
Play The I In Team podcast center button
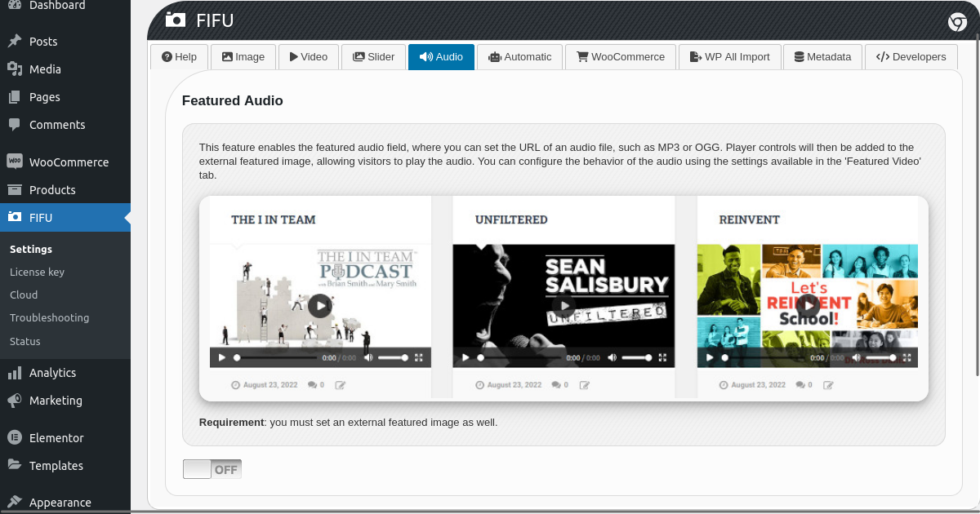[x=319, y=306]
